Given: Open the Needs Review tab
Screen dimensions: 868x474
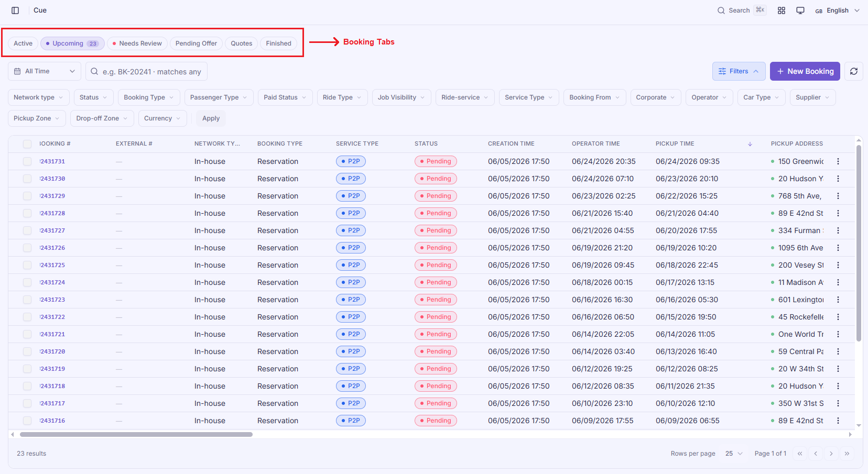Looking at the screenshot, I should pyautogui.click(x=137, y=43).
